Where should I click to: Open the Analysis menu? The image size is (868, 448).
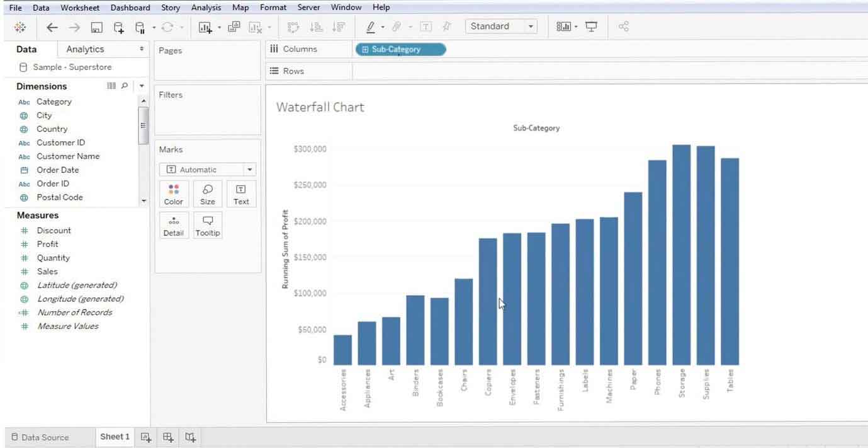point(205,7)
